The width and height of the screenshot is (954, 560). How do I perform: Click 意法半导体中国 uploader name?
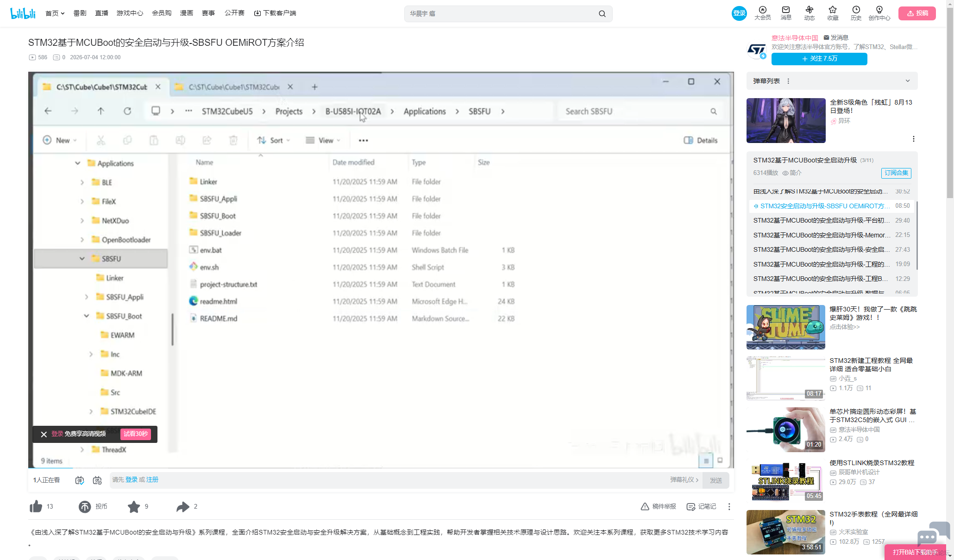tap(795, 38)
